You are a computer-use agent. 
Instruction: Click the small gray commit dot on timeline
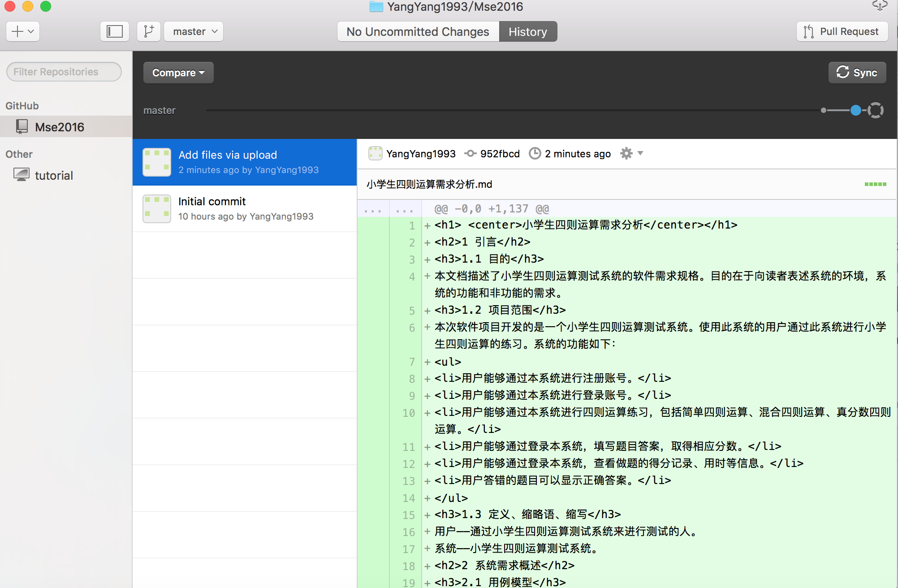click(824, 110)
